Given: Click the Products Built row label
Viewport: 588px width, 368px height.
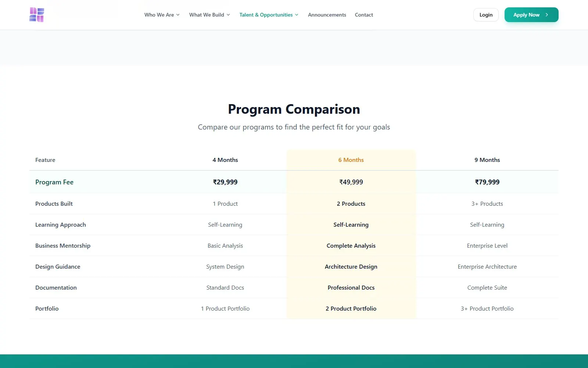Looking at the screenshot, I should (54, 204).
